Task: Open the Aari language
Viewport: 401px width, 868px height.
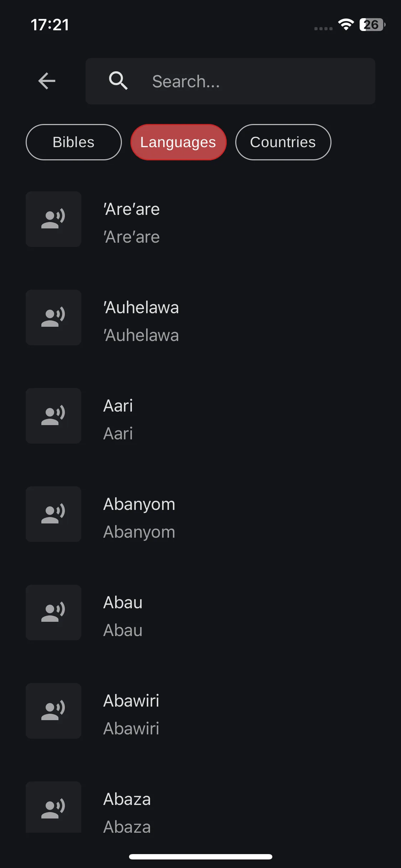Action: pos(200,419)
